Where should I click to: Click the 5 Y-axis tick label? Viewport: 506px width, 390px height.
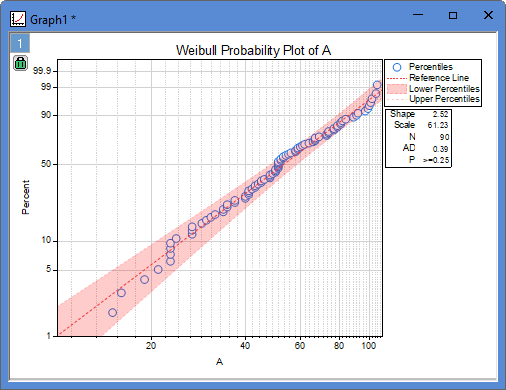[48, 269]
